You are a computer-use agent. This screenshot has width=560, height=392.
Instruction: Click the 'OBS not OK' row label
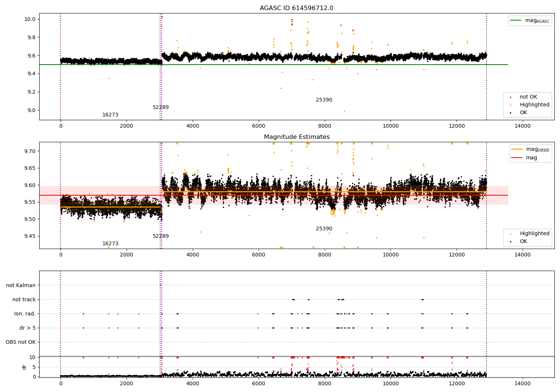point(21,342)
